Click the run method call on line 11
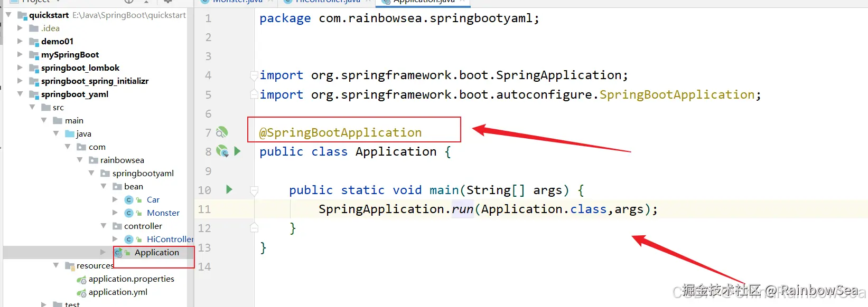868x307 pixels. click(462, 209)
